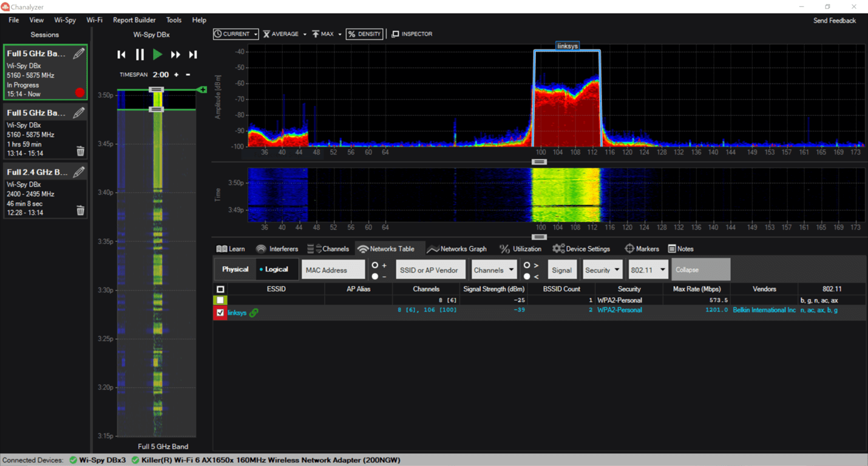Viewport: 868px width, 466px height.
Task: Switch to the Utilization tab
Action: point(520,249)
